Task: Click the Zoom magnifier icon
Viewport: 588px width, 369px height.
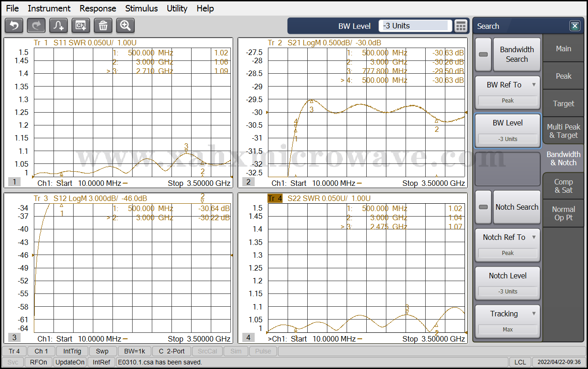Action: (x=125, y=26)
